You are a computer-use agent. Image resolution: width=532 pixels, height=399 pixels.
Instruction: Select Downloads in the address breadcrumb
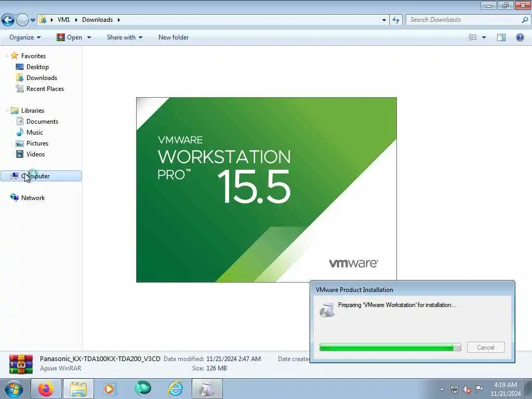click(x=97, y=20)
